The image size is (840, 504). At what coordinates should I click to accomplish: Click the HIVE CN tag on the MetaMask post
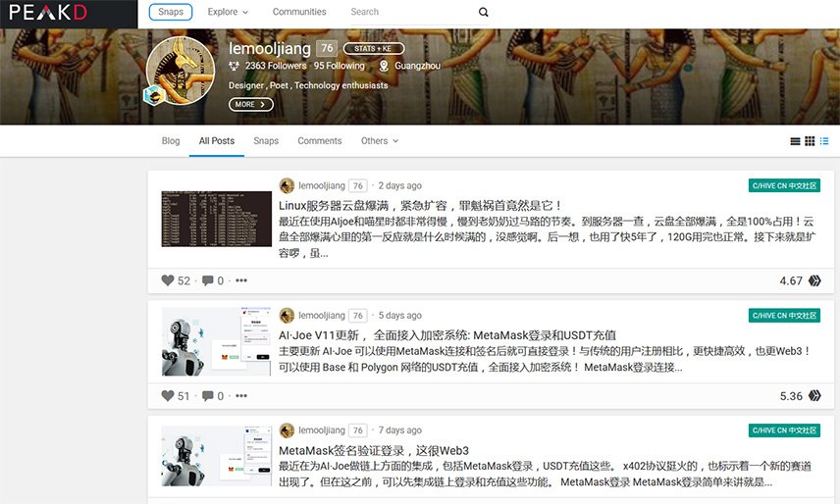point(784,430)
